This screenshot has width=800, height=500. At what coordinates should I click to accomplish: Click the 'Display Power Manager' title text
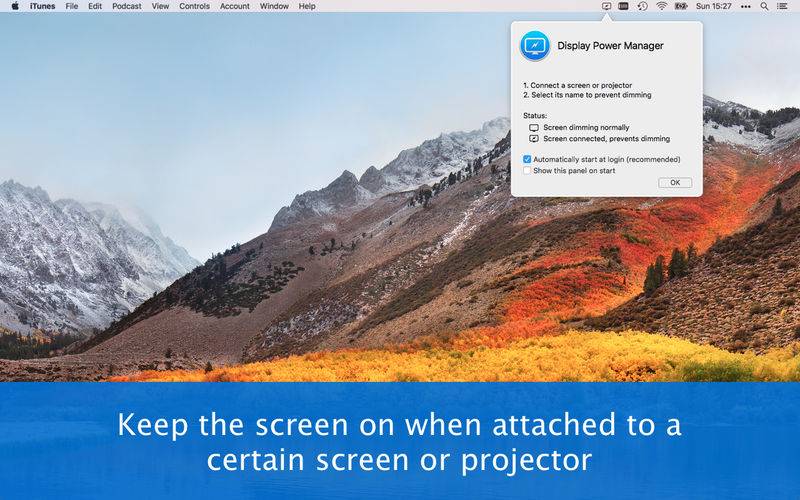point(610,45)
